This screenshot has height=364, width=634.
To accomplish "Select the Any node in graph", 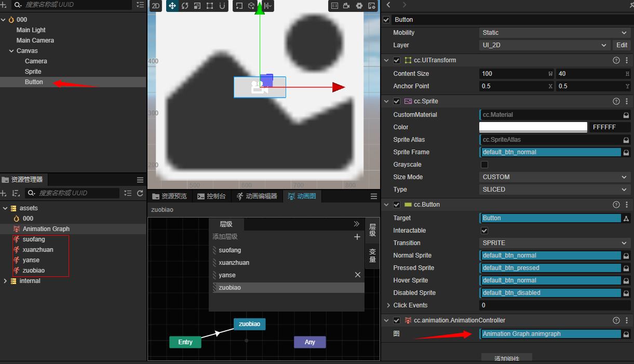I will click(310, 342).
